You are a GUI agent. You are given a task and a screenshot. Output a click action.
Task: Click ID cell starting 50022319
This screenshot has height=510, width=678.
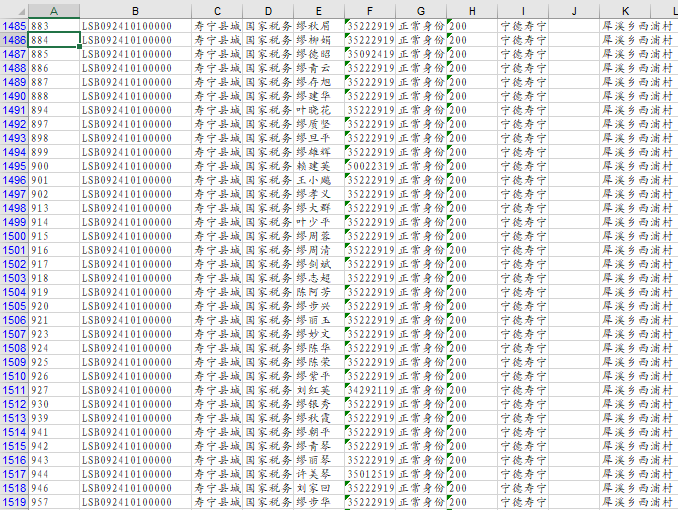(370, 166)
